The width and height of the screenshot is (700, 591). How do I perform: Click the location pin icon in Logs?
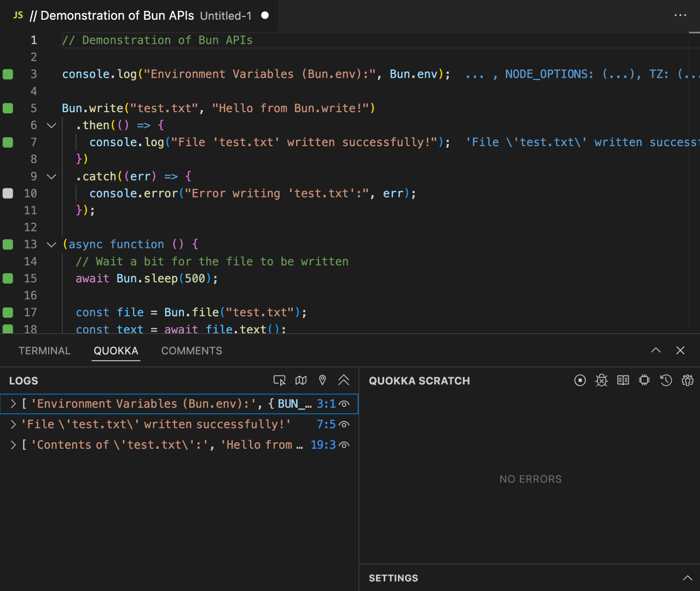(x=322, y=380)
